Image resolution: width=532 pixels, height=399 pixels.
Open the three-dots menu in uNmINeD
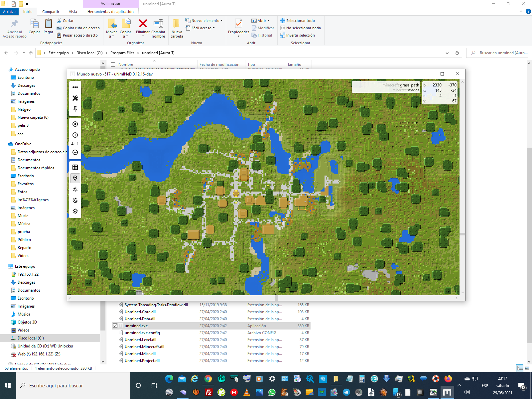pos(75,87)
